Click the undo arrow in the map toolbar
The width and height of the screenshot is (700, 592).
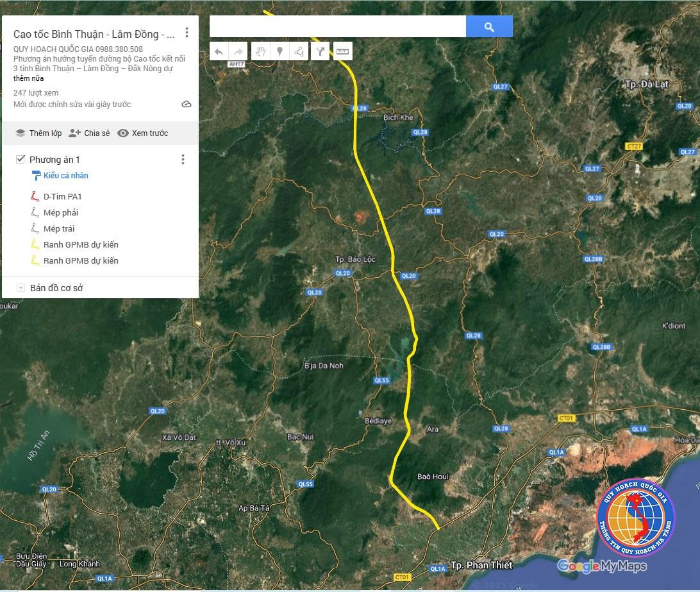(219, 52)
